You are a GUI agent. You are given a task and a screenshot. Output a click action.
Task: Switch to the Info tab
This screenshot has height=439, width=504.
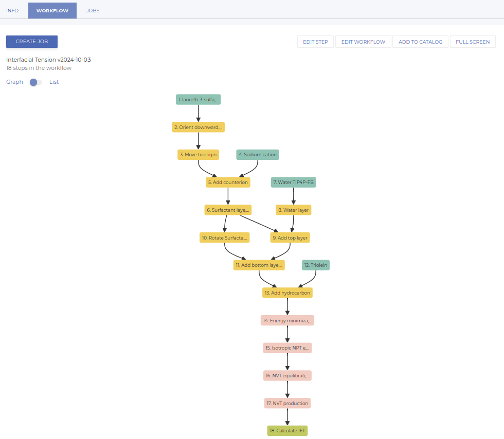[x=12, y=10]
